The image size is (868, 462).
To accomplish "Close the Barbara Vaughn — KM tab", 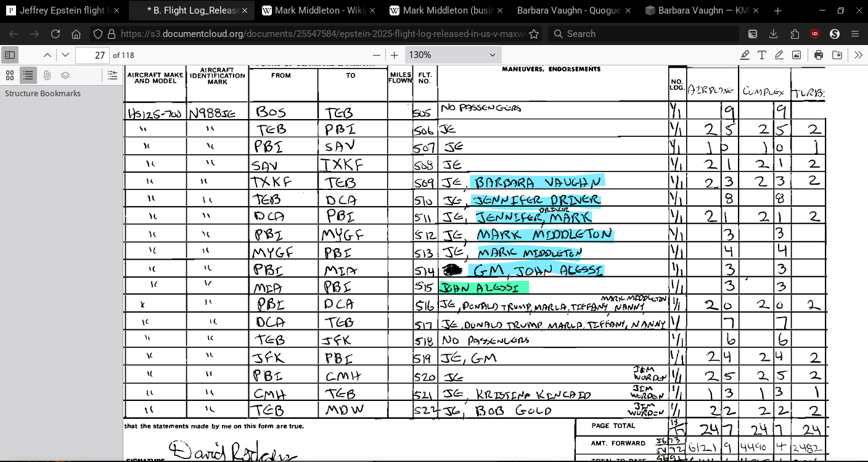I will coord(756,11).
